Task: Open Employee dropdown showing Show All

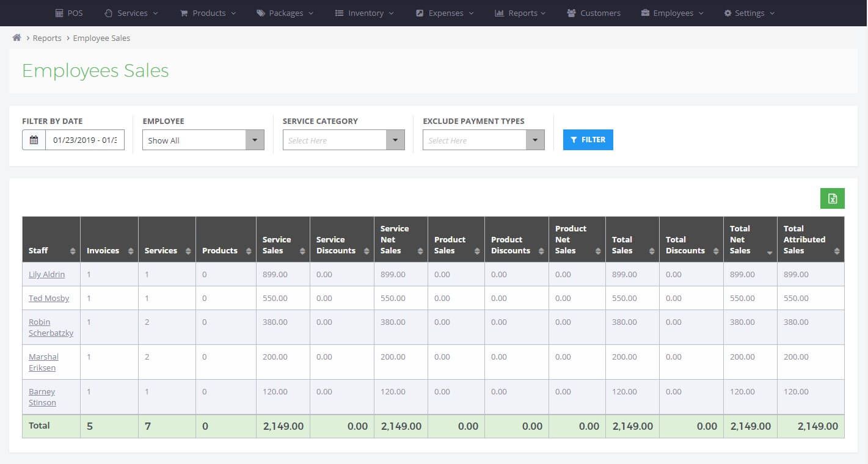Action: coord(203,140)
